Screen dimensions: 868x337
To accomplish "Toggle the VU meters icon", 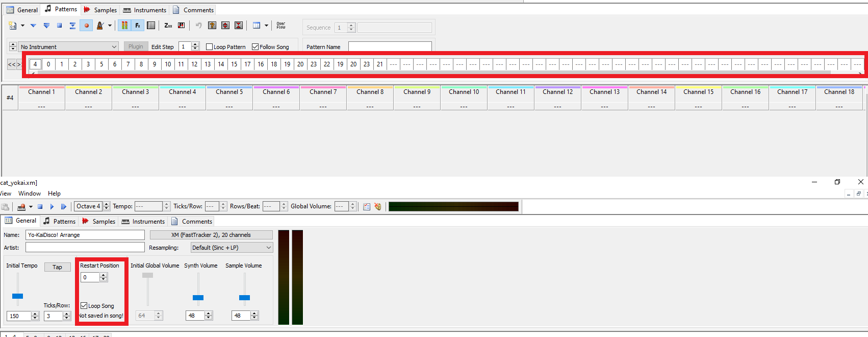I will tap(124, 26).
